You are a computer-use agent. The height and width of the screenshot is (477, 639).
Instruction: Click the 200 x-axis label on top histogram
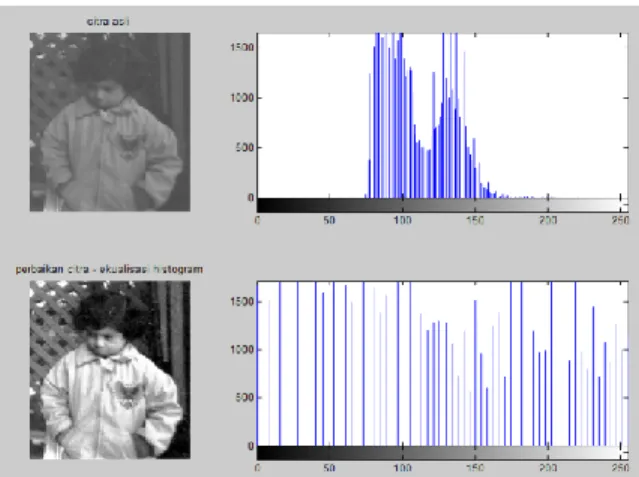point(548,221)
